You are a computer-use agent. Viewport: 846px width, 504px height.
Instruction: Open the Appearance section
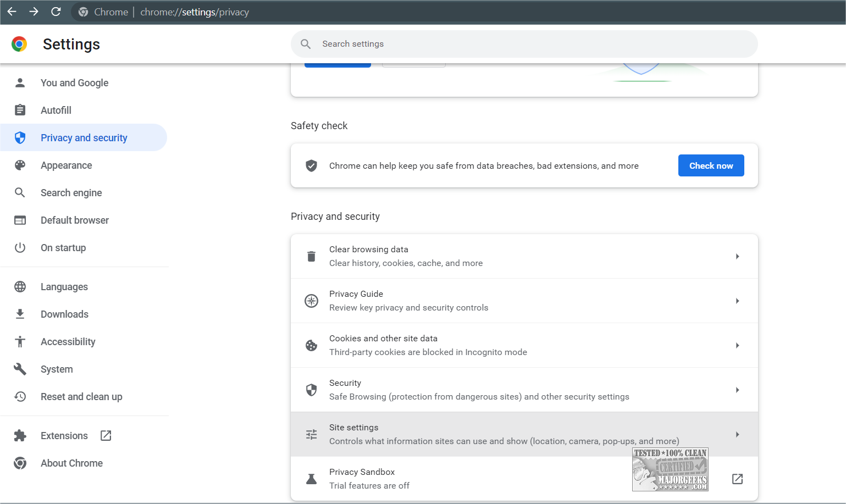click(x=84, y=165)
